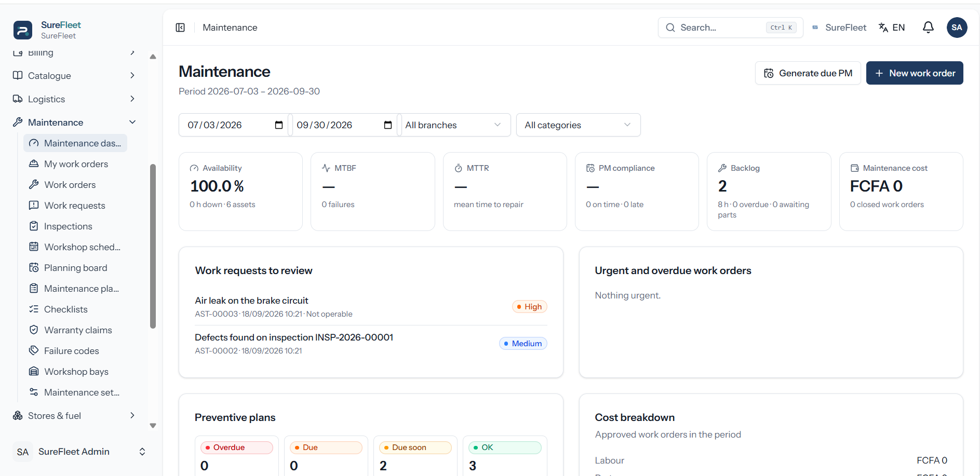Screen dimensions: 980x476
Task: Open Maintenance settings item
Action: [x=75, y=392]
